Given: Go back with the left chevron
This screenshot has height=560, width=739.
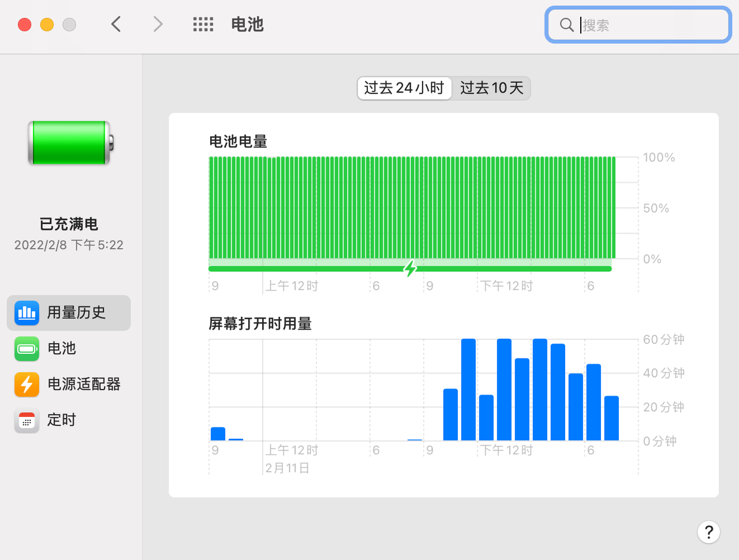Looking at the screenshot, I should [x=116, y=24].
